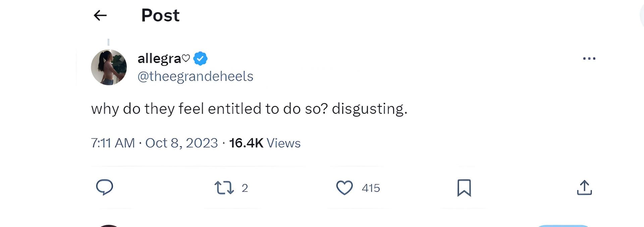Screen dimensions: 644x227
Task: View the 16.4K Views analytics
Action: (x=265, y=143)
